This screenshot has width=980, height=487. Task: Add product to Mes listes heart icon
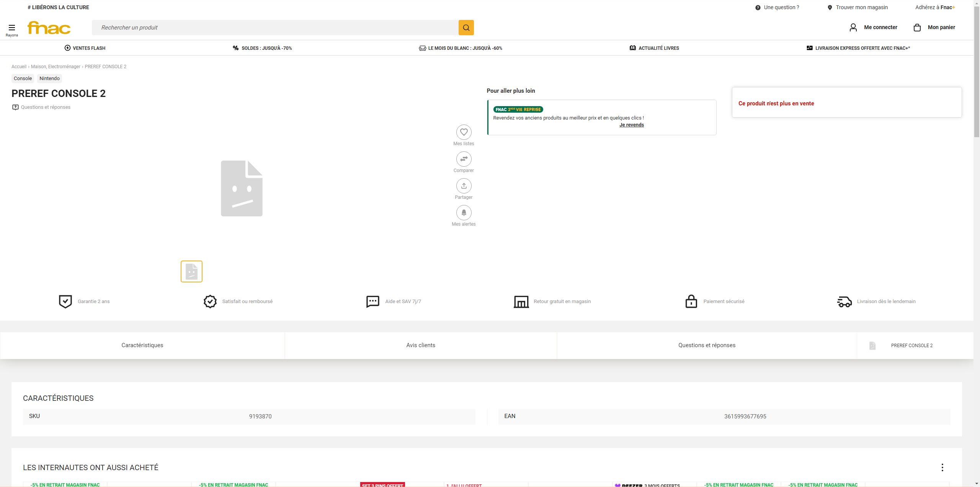(464, 132)
